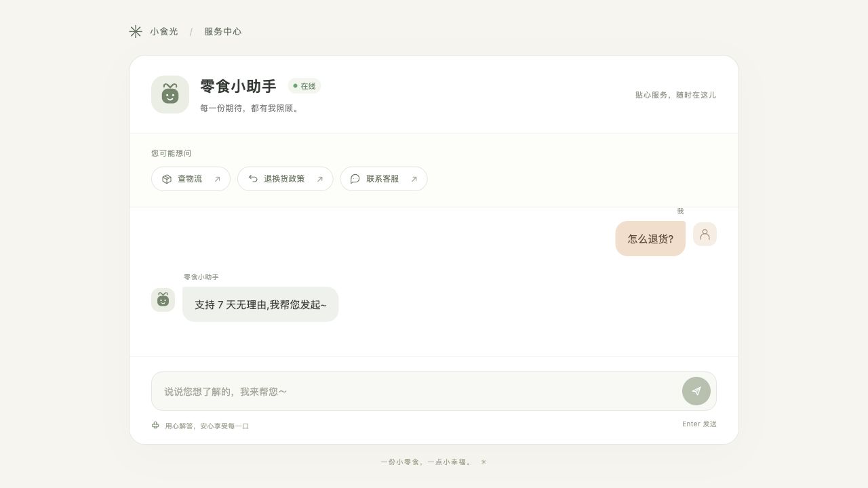Send message with paper plane button
The height and width of the screenshot is (488, 868).
point(696,391)
